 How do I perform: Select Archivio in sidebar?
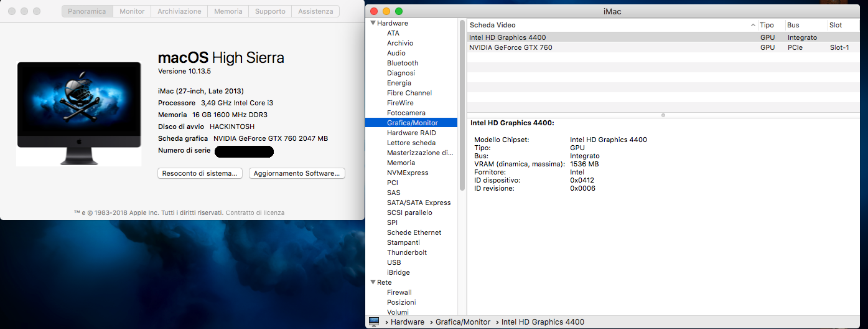click(400, 43)
